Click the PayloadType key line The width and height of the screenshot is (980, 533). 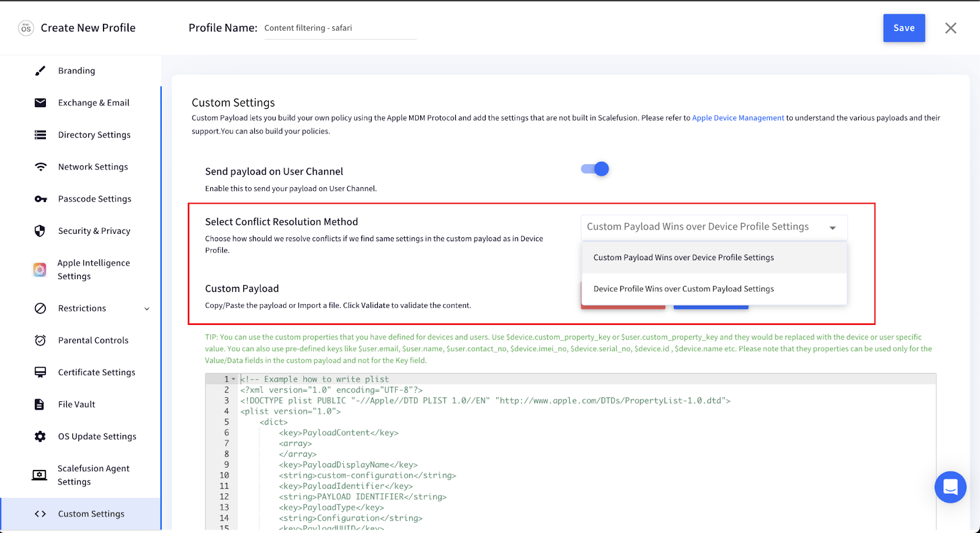click(331, 508)
